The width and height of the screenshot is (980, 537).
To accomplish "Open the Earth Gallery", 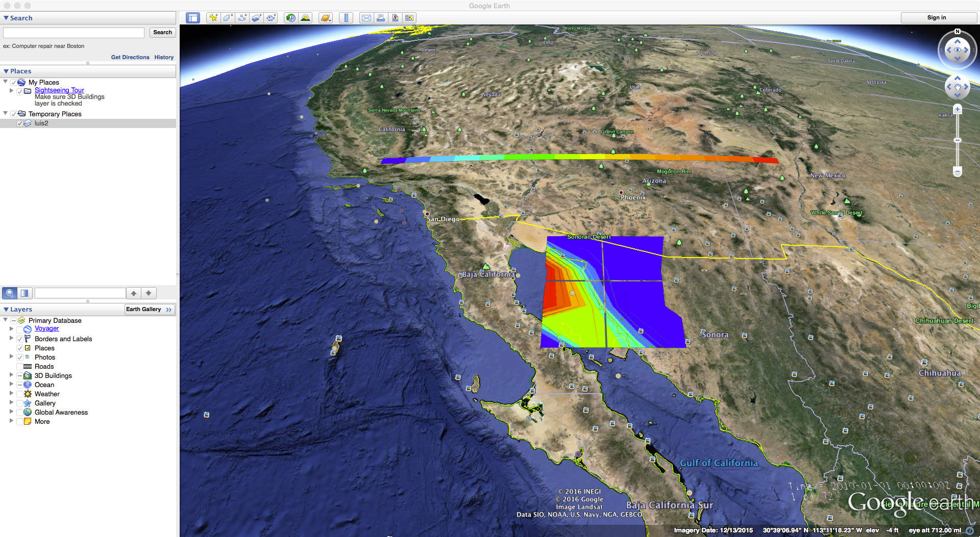I will point(149,309).
